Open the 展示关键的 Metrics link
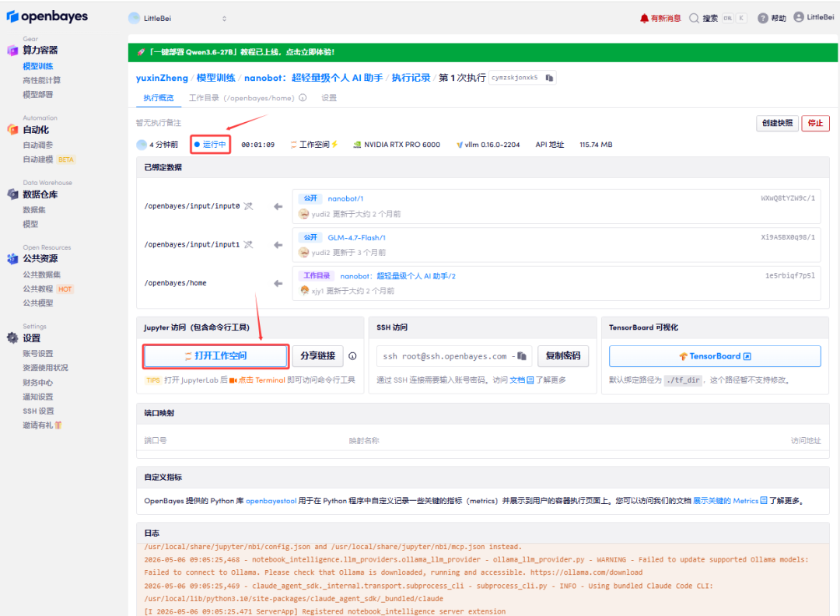Image resolution: width=840 pixels, height=616 pixels. (x=730, y=502)
